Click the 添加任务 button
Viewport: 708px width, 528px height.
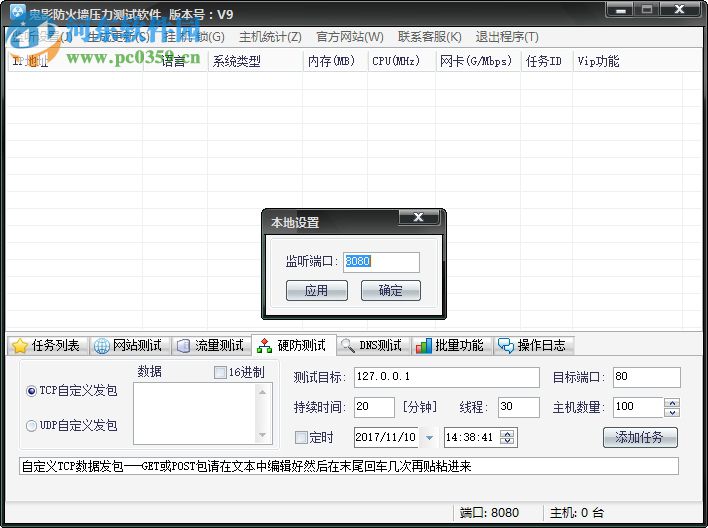(640, 437)
